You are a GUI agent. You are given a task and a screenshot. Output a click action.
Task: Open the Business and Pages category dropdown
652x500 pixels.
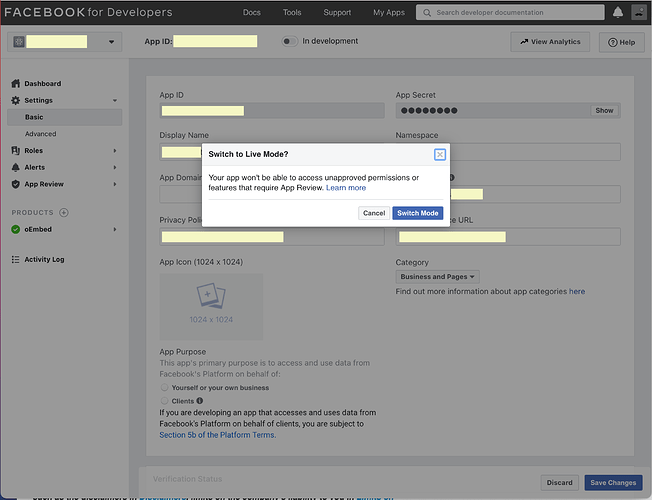coord(437,277)
